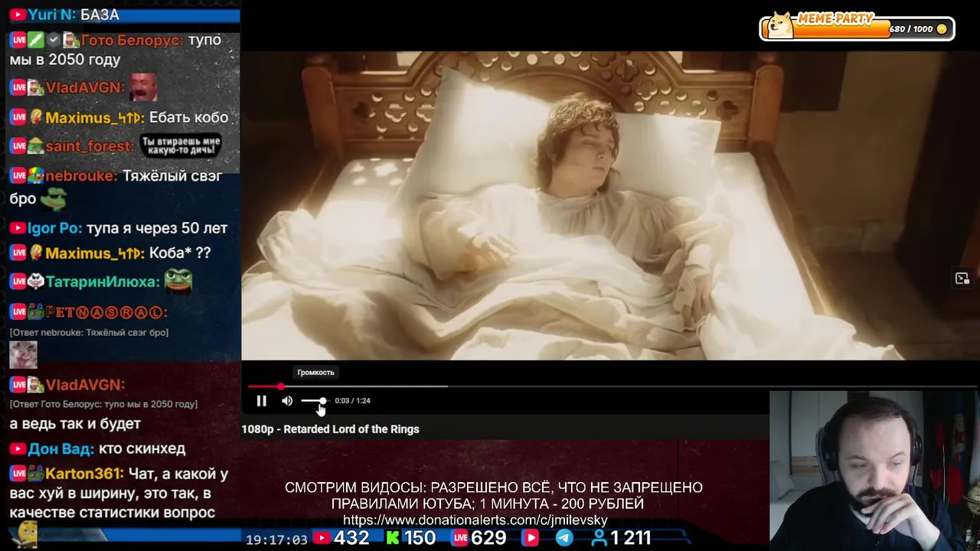Click saint_forest's sticker image

click(181, 145)
